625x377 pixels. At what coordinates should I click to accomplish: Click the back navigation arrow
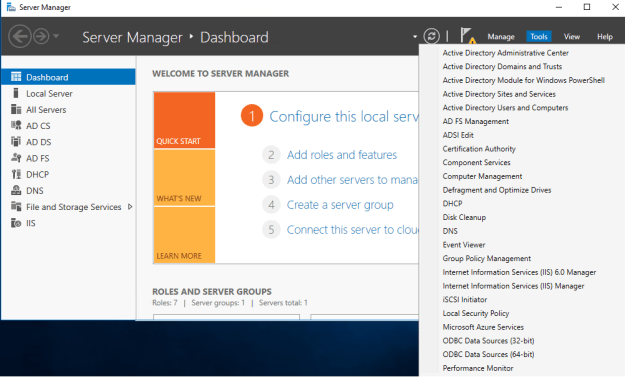pyautogui.click(x=20, y=37)
